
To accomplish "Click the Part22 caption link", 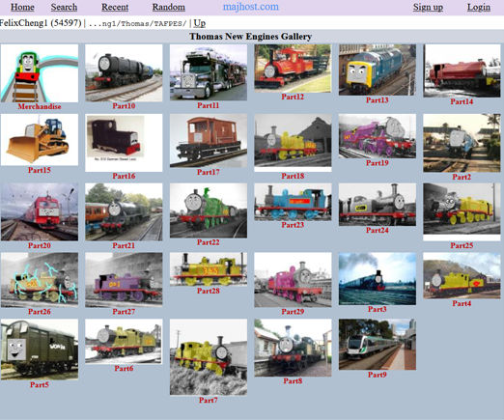I will point(209,242).
